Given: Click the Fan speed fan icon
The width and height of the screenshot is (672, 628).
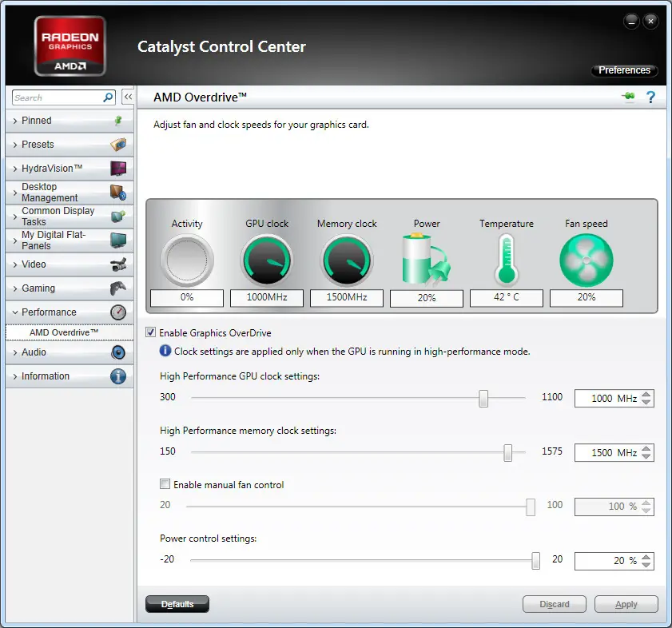Looking at the screenshot, I should point(587,260).
